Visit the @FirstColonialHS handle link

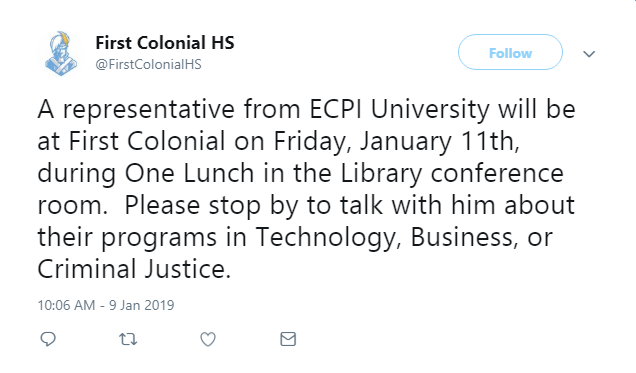(x=148, y=64)
